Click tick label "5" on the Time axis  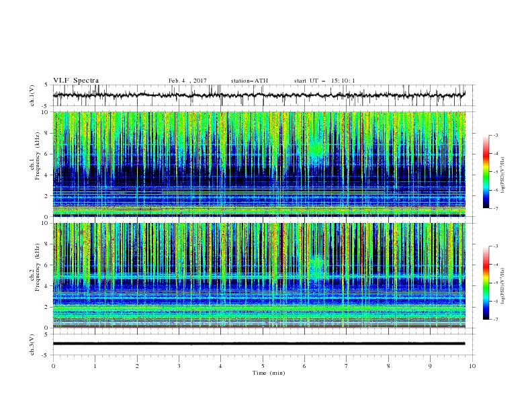(x=263, y=366)
